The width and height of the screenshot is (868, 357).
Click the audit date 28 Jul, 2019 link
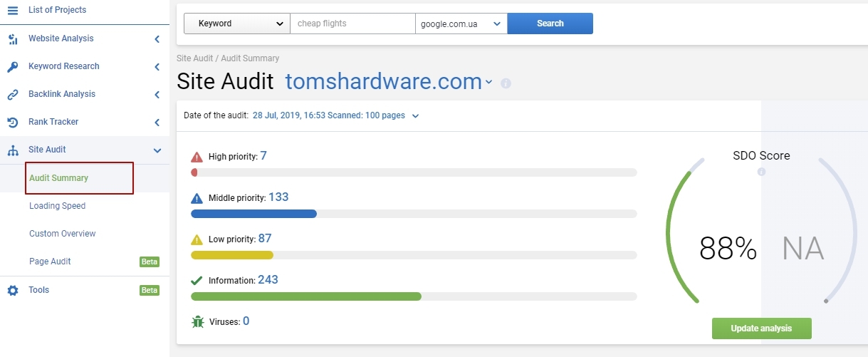tap(328, 115)
